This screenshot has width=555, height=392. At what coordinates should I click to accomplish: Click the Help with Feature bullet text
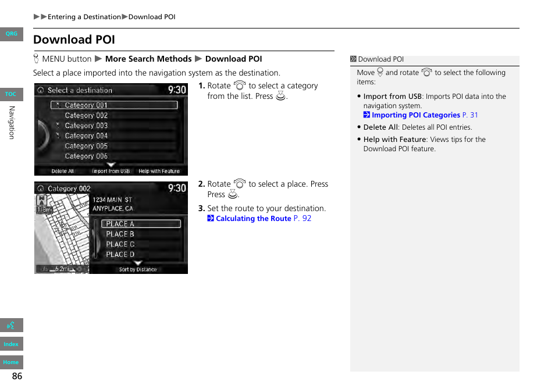tap(425, 144)
